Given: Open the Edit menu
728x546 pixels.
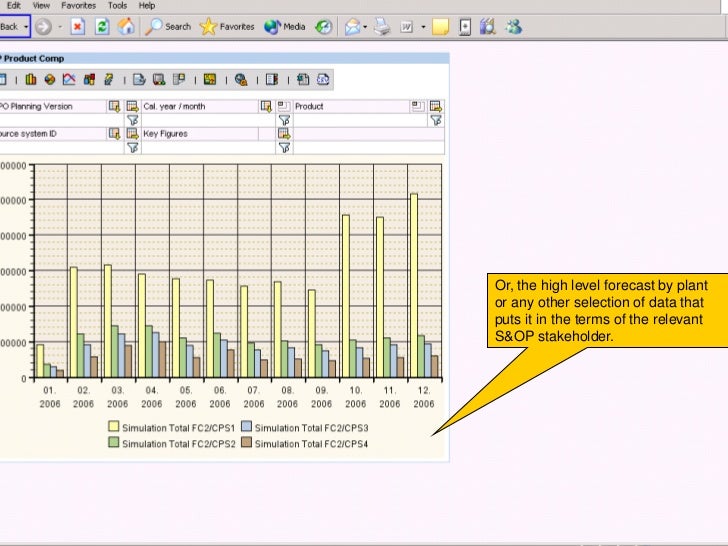Looking at the screenshot, I should point(13,6).
